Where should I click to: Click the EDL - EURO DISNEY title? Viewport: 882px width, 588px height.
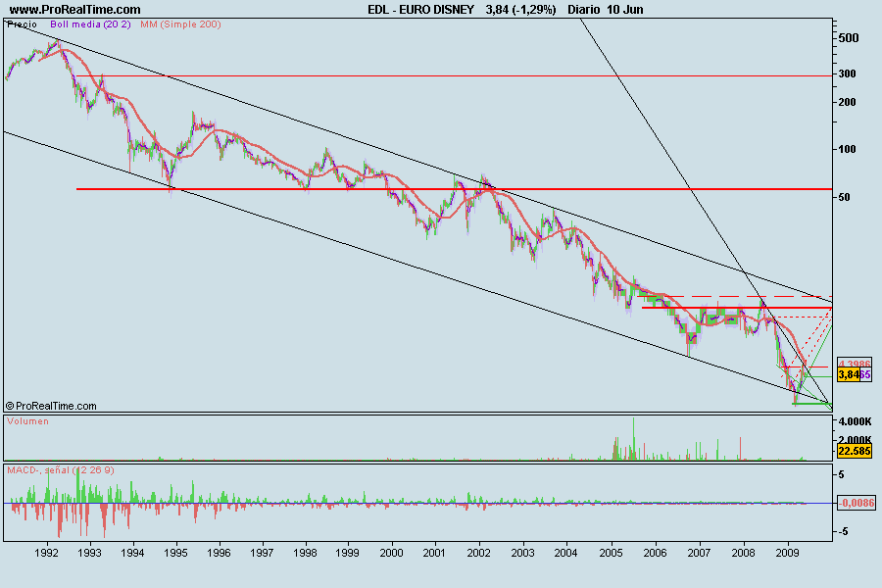420,10
